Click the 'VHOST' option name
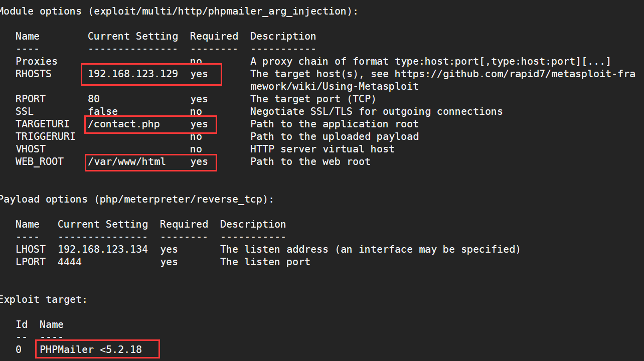Screen dimensions: 644x361 tap(31, 149)
